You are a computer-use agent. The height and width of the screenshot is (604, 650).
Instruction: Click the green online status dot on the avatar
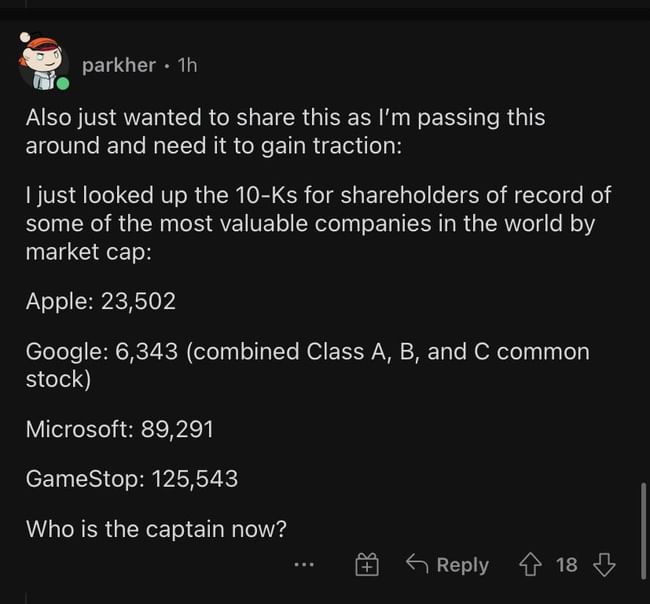coord(62,83)
